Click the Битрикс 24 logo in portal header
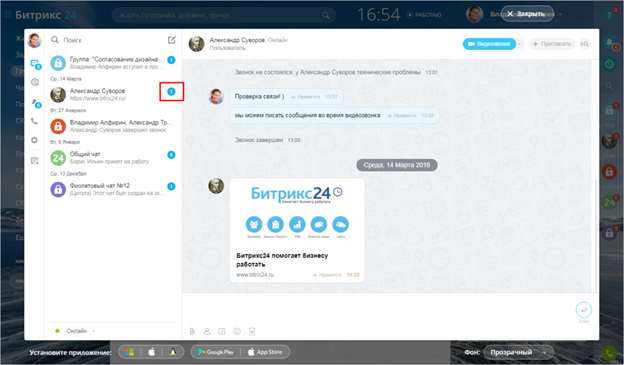 coord(46,15)
